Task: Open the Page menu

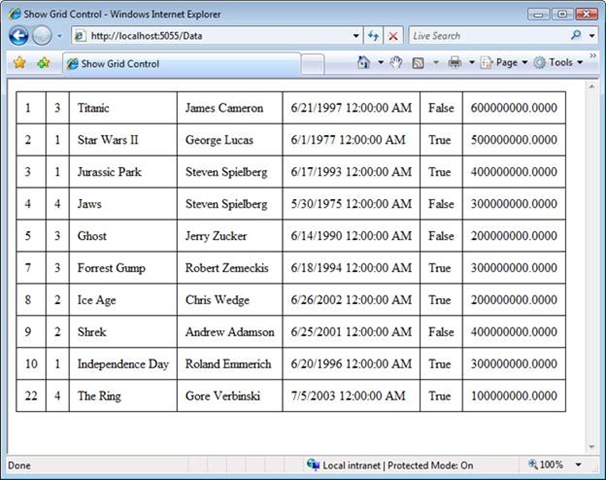Action: coord(504,62)
